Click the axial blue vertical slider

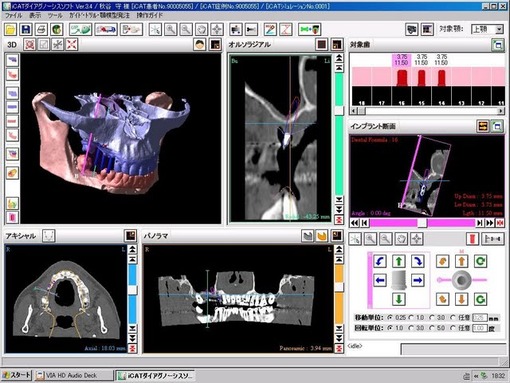coord(132,290)
